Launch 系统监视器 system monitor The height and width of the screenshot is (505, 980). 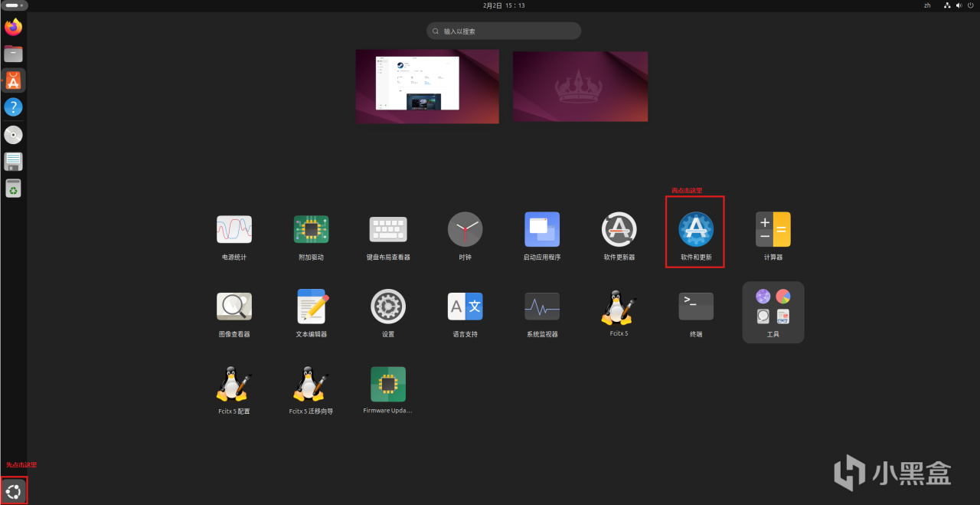coord(542,314)
